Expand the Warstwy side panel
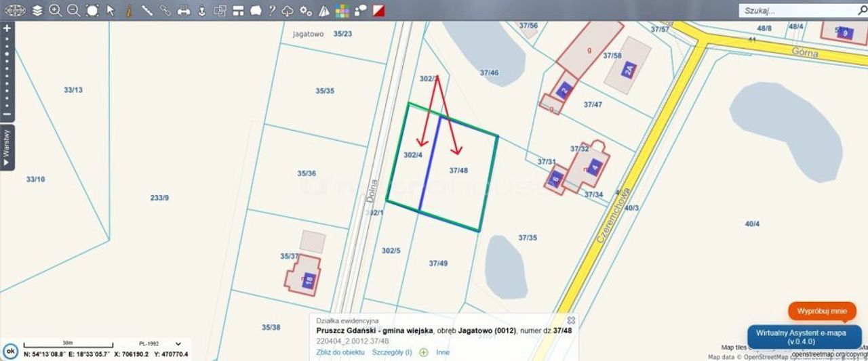The height and width of the screenshot is (361, 868). [7, 147]
